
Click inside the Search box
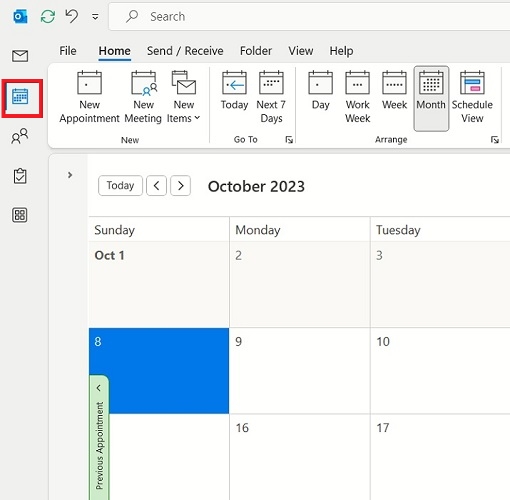point(310,16)
